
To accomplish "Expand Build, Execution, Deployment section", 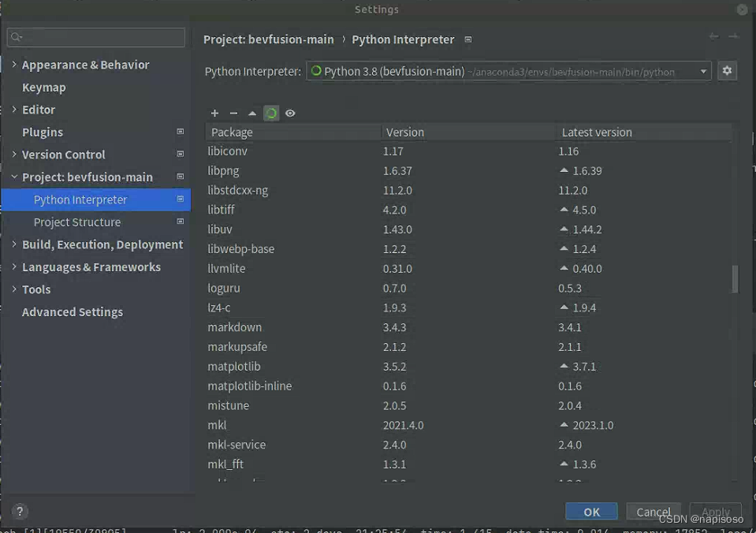I will pyautogui.click(x=14, y=244).
